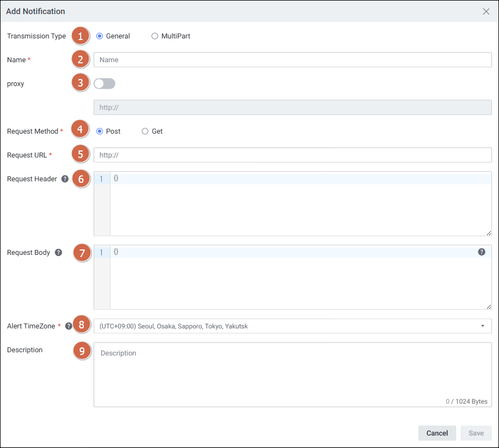Focus the Name input field

pyautogui.click(x=292, y=60)
